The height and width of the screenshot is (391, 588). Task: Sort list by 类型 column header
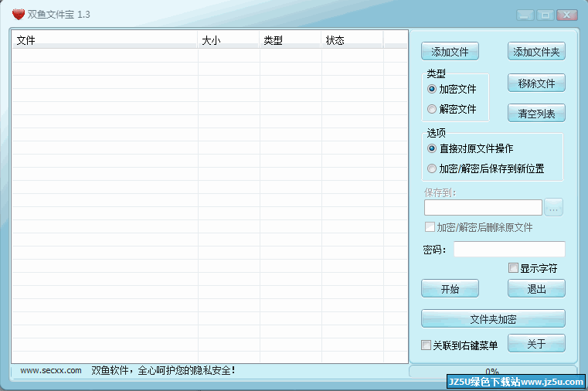tap(291, 39)
